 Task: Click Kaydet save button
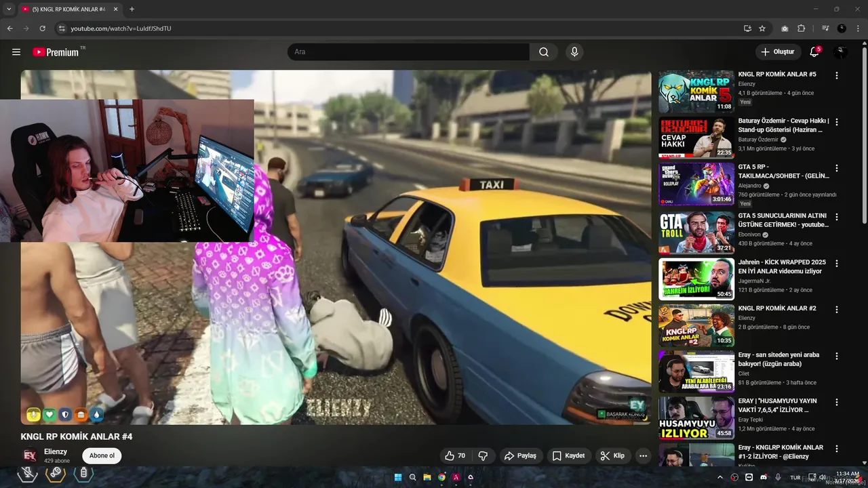[568, 455]
